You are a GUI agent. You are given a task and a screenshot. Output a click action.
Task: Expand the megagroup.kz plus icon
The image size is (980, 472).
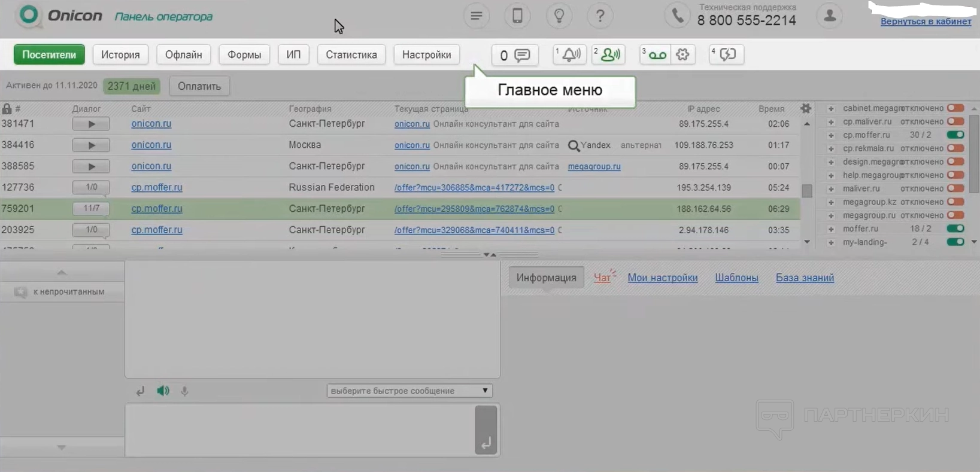[831, 202]
